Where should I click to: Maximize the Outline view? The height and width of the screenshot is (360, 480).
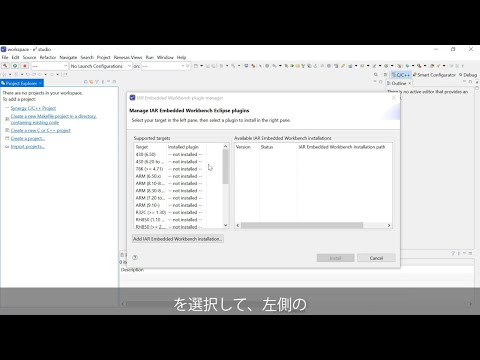click(x=470, y=82)
